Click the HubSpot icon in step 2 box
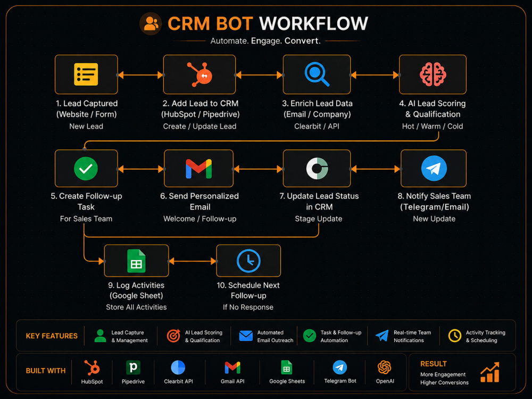 click(200, 74)
